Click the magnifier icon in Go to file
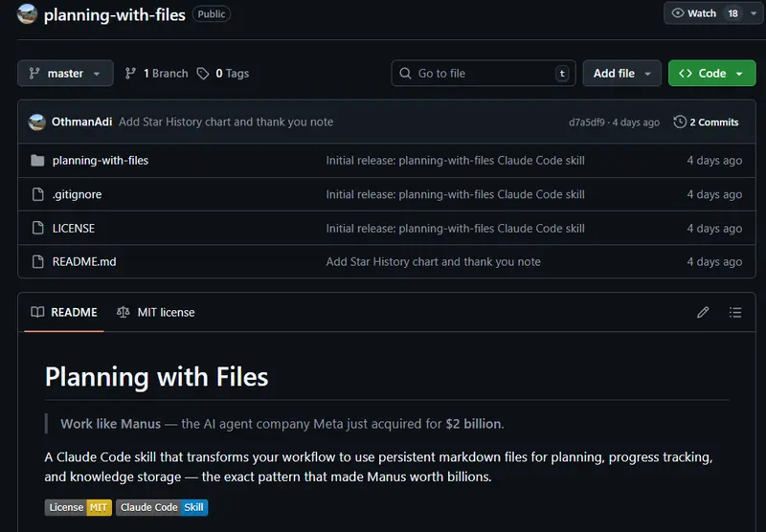Screen dimensions: 766x532 405,74
